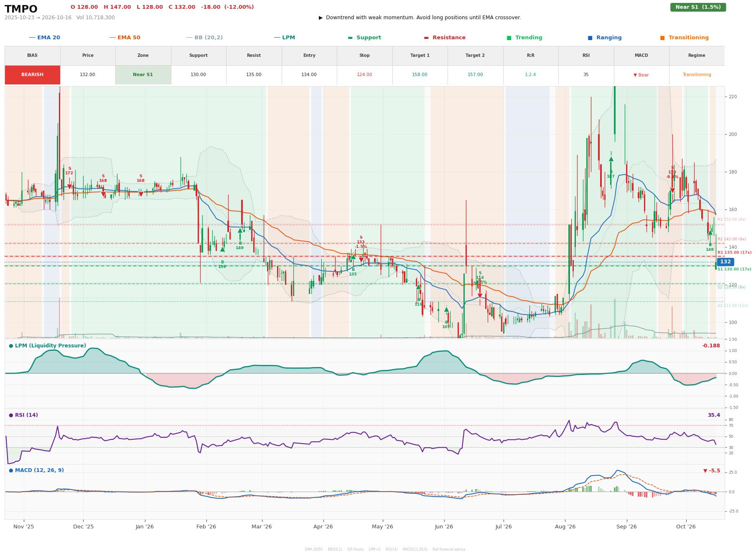Click the red BEARISH bias cell
This screenshot has height=556, width=756.
tap(32, 75)
